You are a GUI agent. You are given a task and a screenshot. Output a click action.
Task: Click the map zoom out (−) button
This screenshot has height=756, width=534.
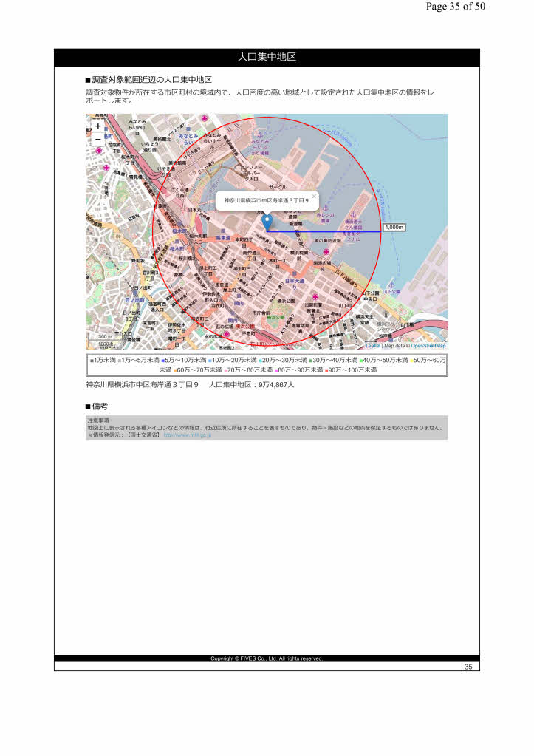97,138
